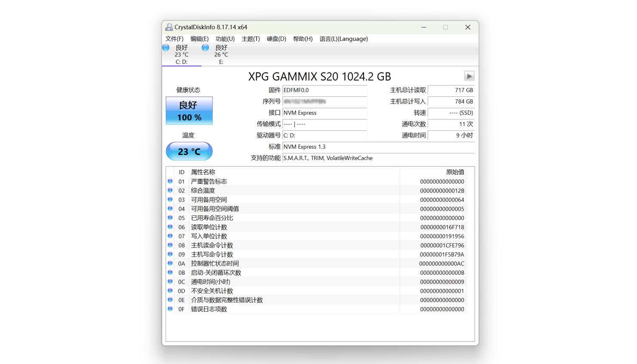The image size is (637, 364).
Task: Open the 硬盘(D) menu
Action: 276,39
